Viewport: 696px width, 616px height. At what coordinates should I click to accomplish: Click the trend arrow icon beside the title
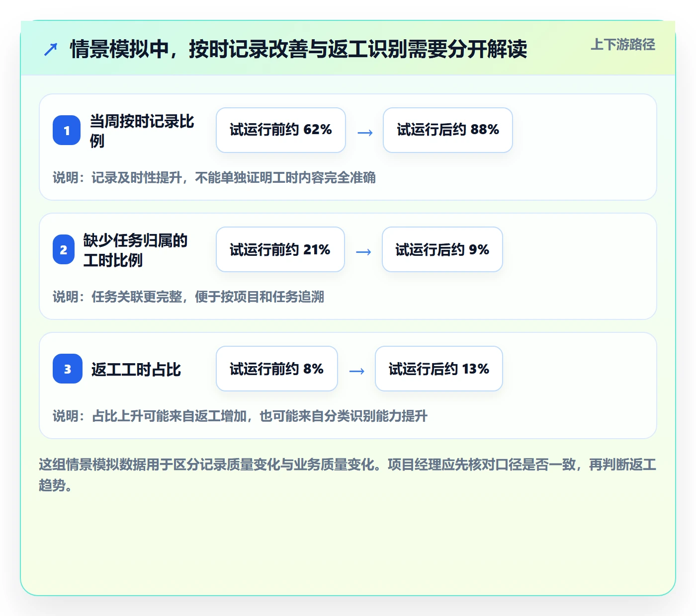51,49
